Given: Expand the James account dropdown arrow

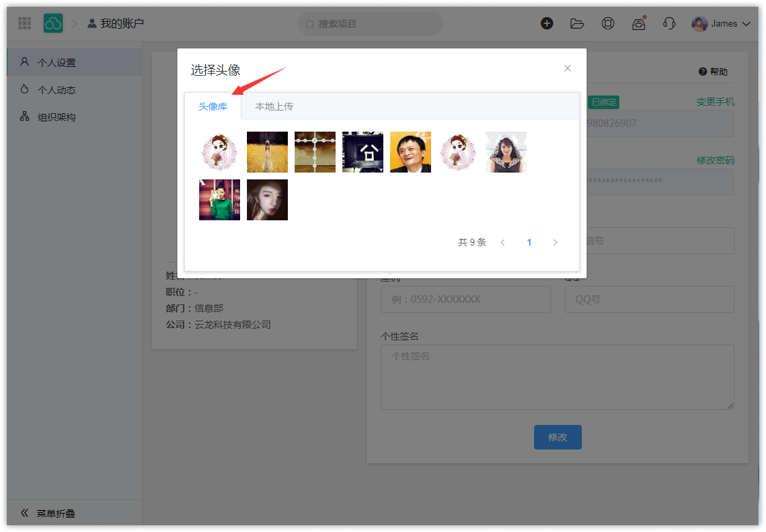Looking at the screenshot, I should (746, 23).
